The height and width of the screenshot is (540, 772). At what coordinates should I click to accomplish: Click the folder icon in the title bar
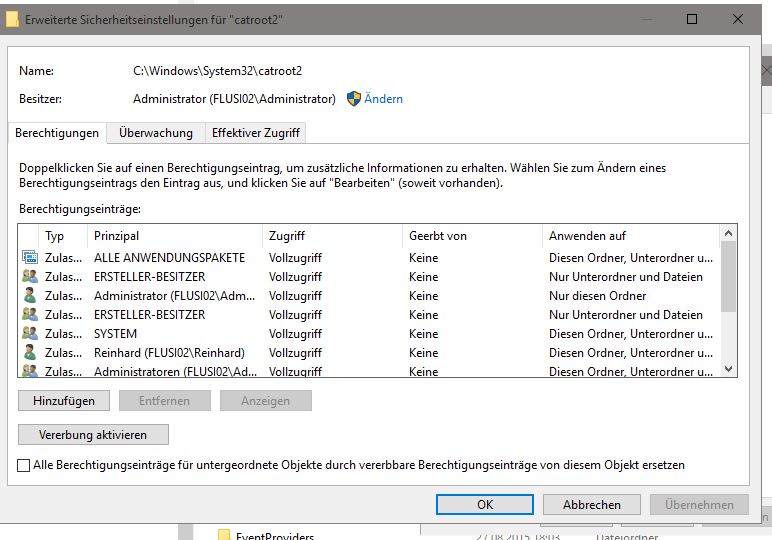coord(12,19)
